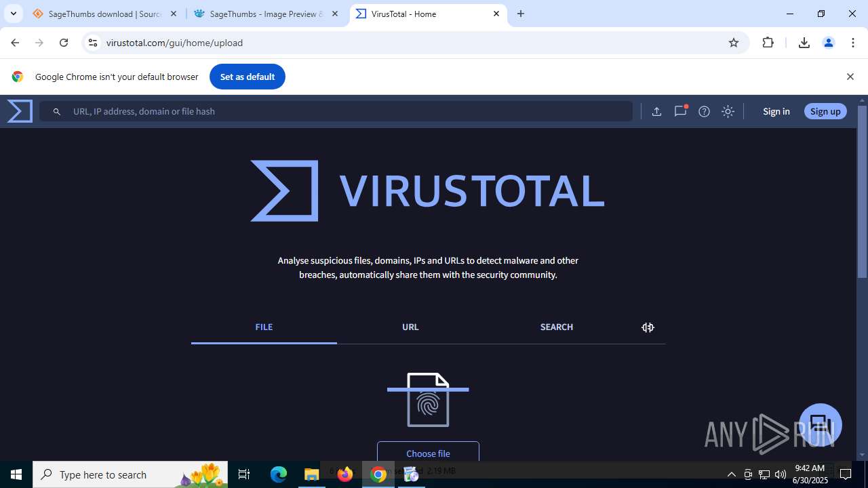Switch to SageThumbs download SourceForge tab
The image size is (868, 488).
pos(104,14)
